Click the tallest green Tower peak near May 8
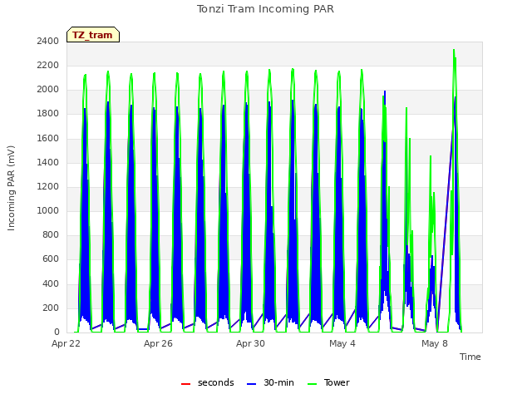Image resolution: width=532 pixels, height=399 pixels. pyautogui.click(x=454, y=50)
